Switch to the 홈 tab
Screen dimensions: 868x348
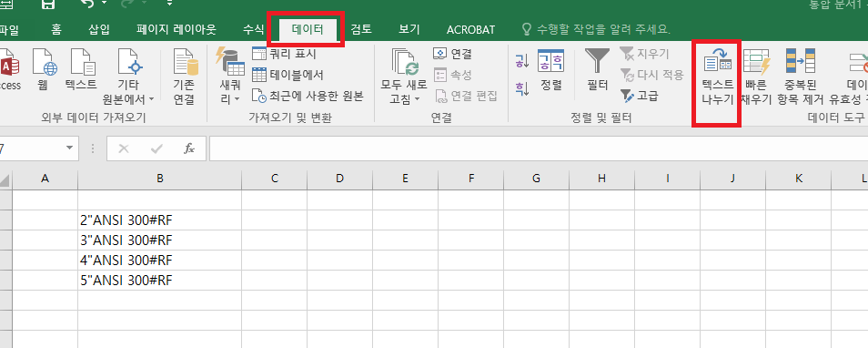56,29
